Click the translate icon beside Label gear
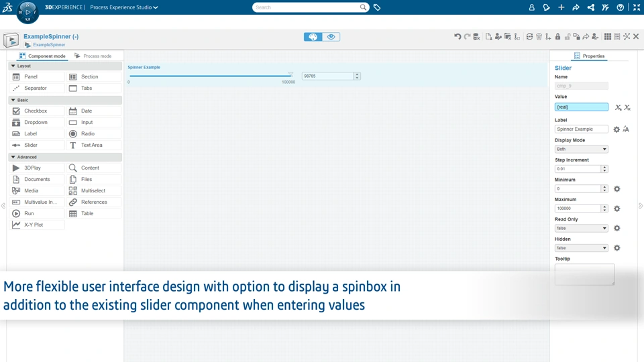Viewport: 644px width, 362px height. point(626,129)
